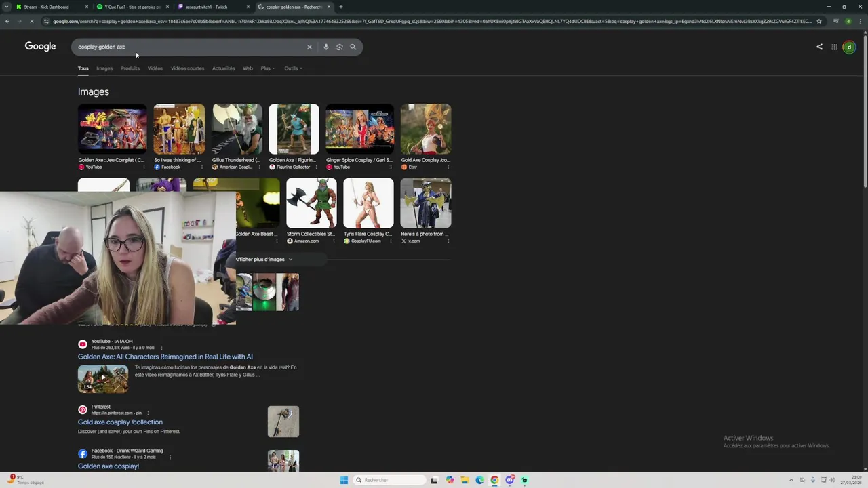This screenshot has width=868, height=488.
Task: Switch to the 'Actualités' tab
Action: click(x=223, y=68)
